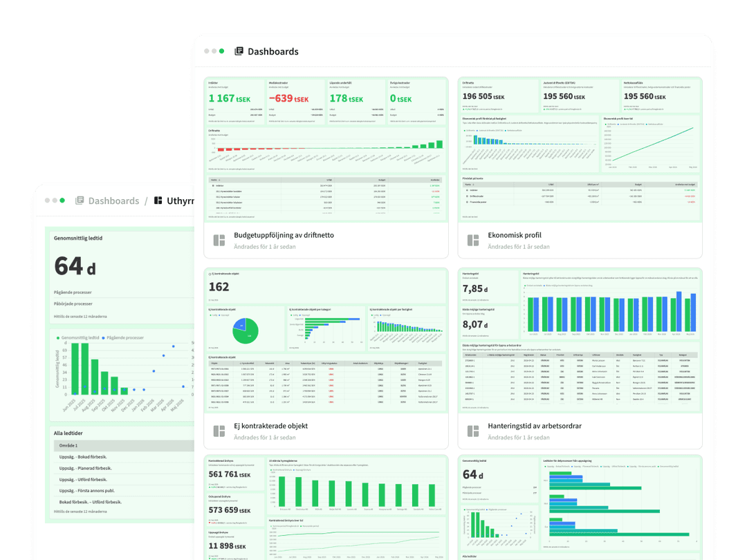This screenshot has width=747, height=560.
Task: Click Hanteringstid av arbetsordrar layout icon
Action: (473, 431)
